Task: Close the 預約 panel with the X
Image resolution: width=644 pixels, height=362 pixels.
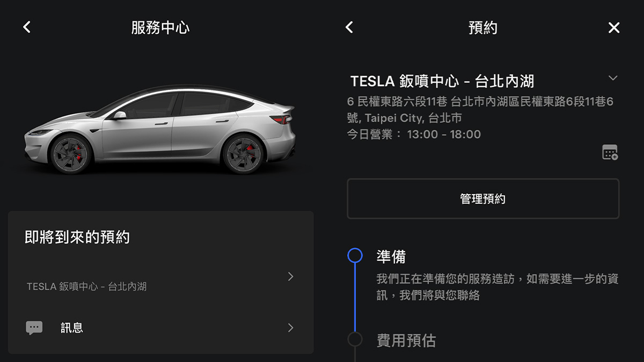Action: (614, 28)
